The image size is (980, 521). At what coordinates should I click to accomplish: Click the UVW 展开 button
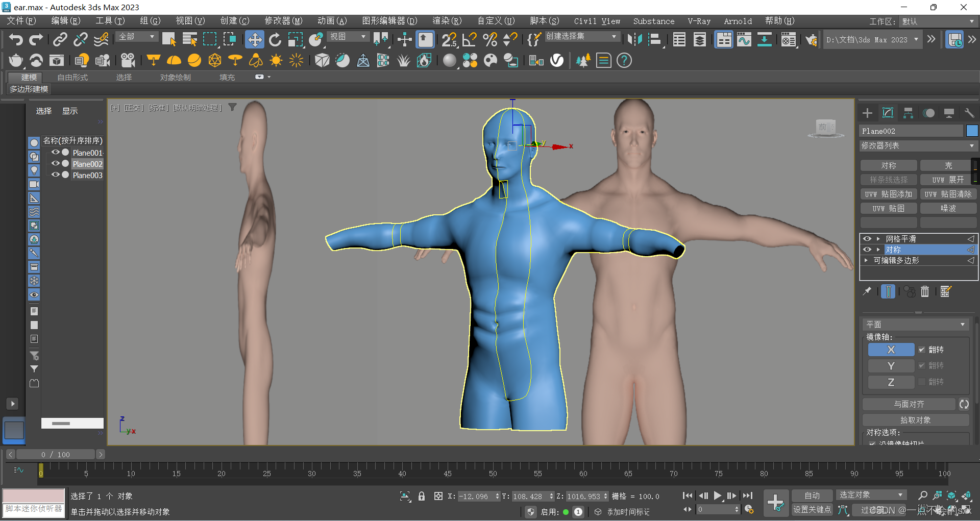[x=948, y=180]
